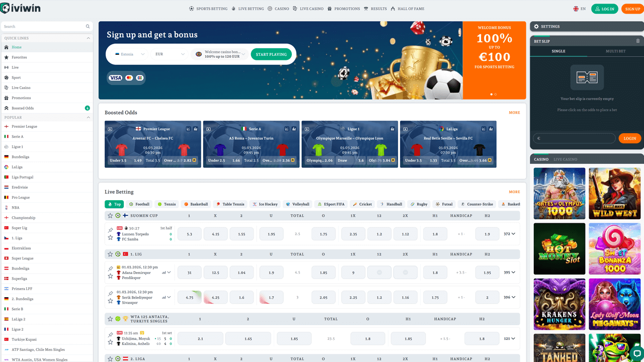Open the live chat bubble icon

pos(636,352)
